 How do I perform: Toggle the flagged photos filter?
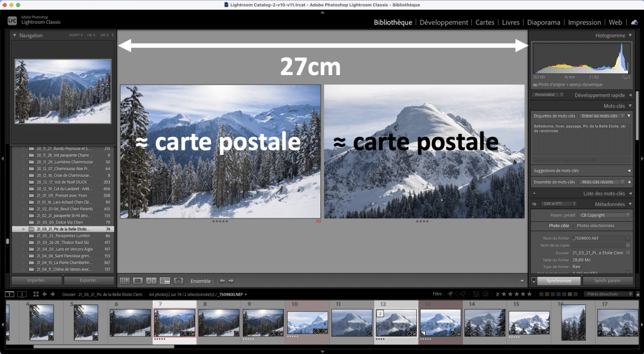450,294
